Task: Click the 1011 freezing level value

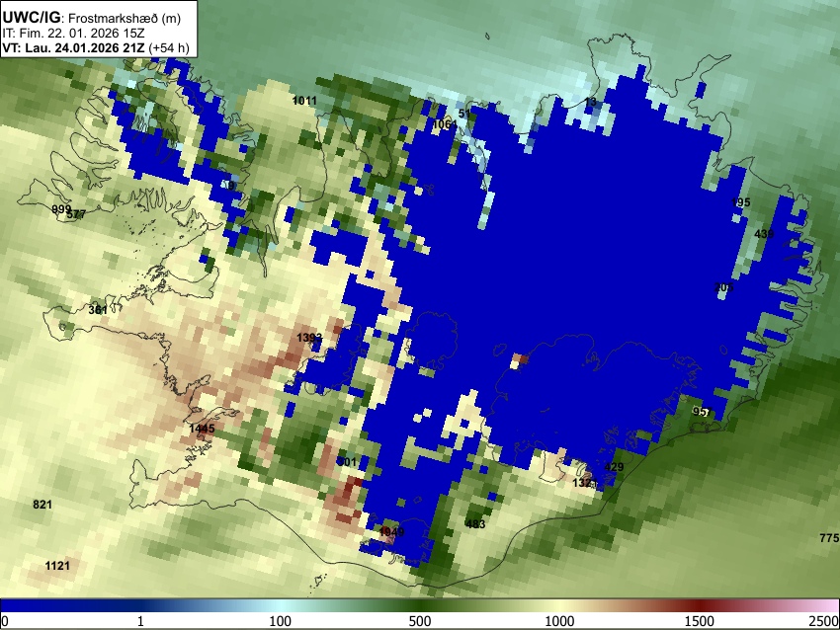Action: (304, 101)
